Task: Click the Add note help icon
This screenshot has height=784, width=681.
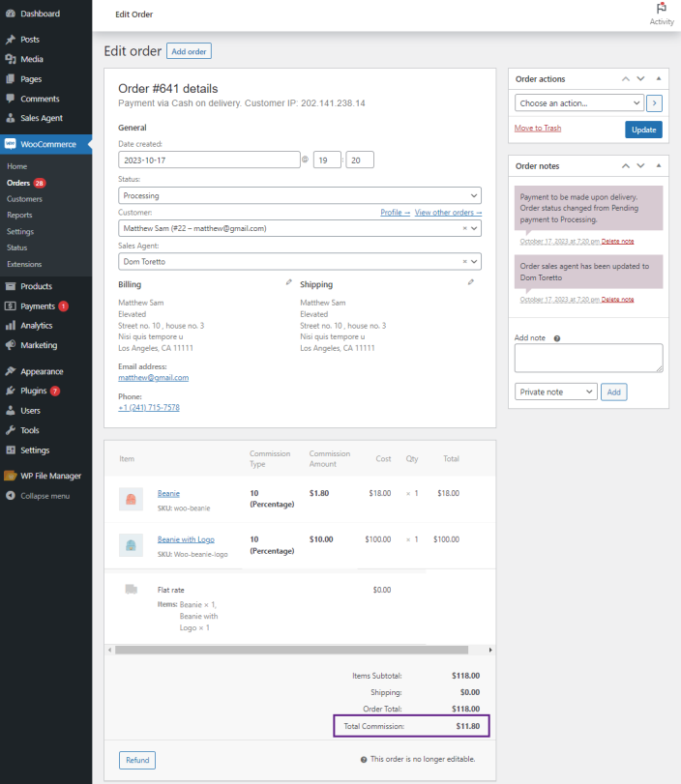Action: coord(557,338)
